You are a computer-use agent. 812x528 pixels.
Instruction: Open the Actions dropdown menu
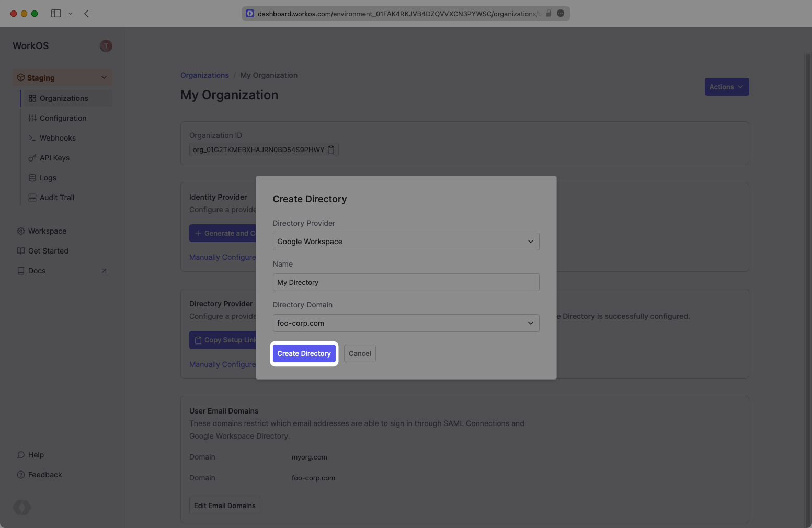pos(726,87)
